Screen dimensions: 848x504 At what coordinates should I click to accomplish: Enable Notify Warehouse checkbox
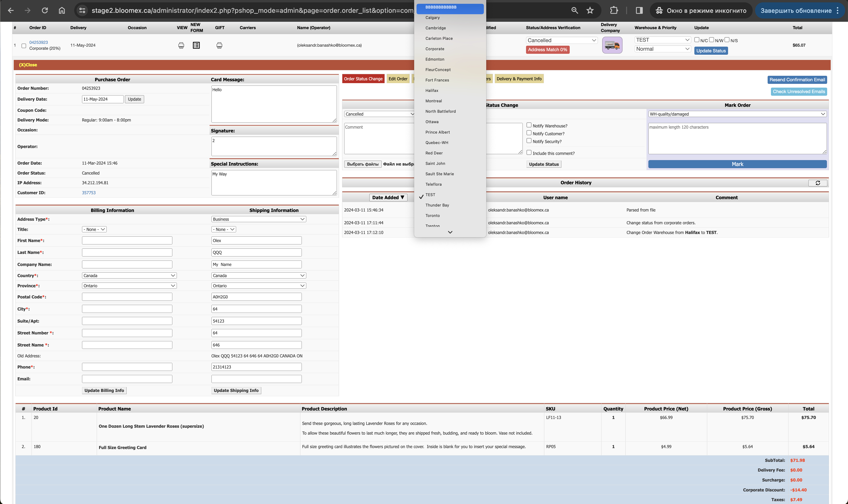click(529, 125)
